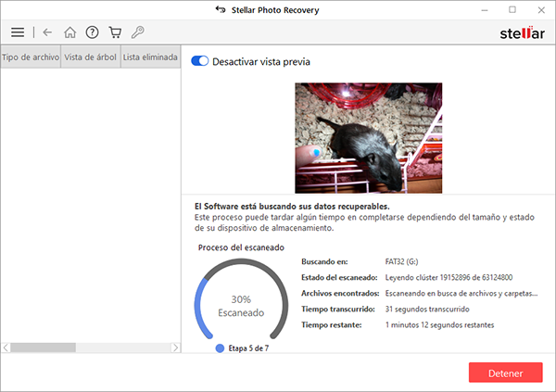Minimize the Stellar Photo Recovery window
Screen dimensions: 556x392
(x=485, y=10)
